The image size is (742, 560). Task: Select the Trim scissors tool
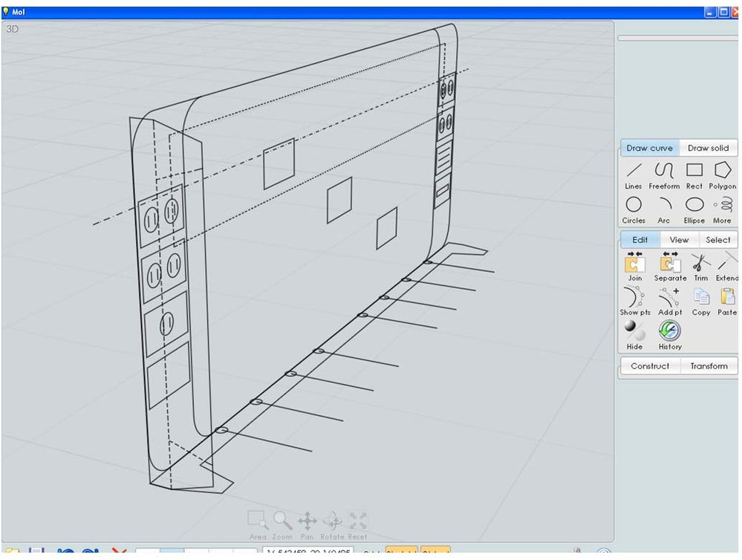coord(700,267)
